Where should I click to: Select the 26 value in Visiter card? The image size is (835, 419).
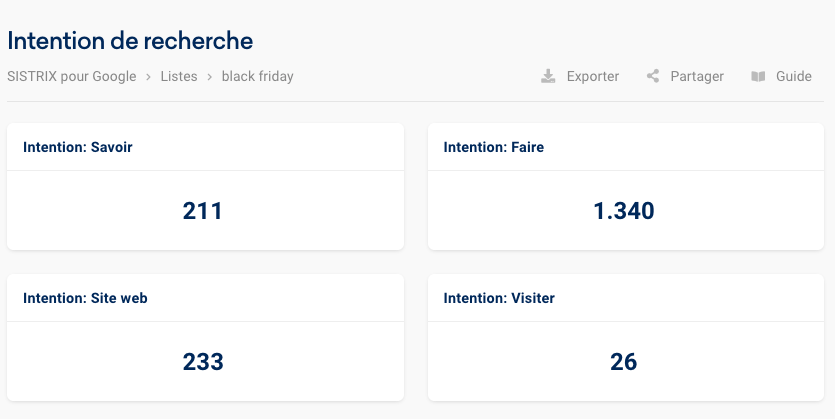point(623,362)
